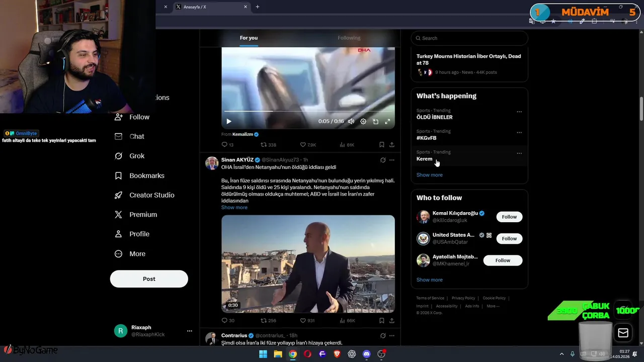
Task: Open Premium in the X sidebar
Action: [136, 214]
